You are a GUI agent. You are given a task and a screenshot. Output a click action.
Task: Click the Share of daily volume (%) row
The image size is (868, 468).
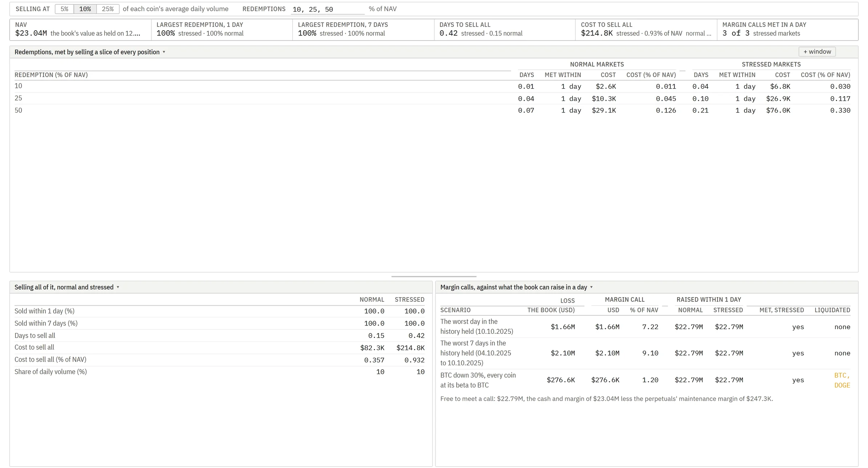click(219, 372)
